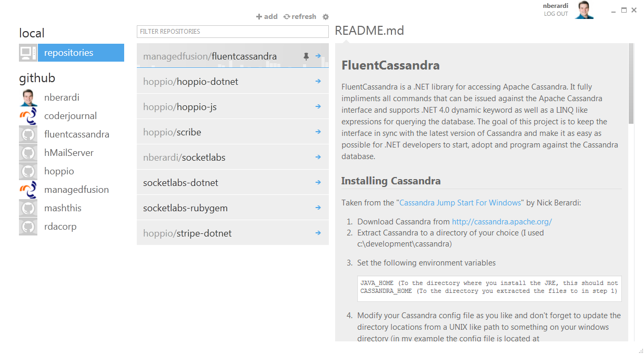This screenshot has width=644, height=354.
Task: Select the nberardi GitHub account
Action: point(62,97)
